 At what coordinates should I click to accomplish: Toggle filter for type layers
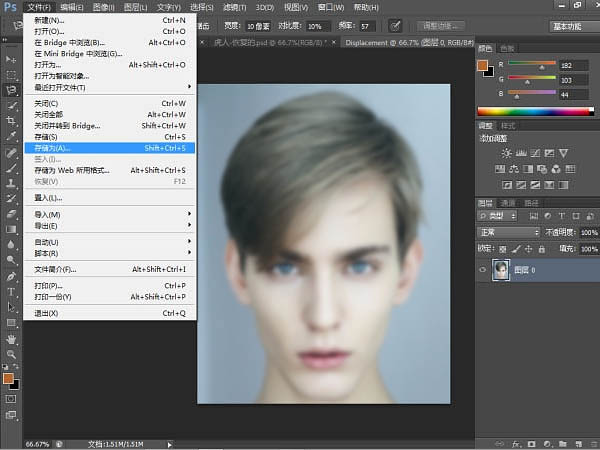(562, 216)
